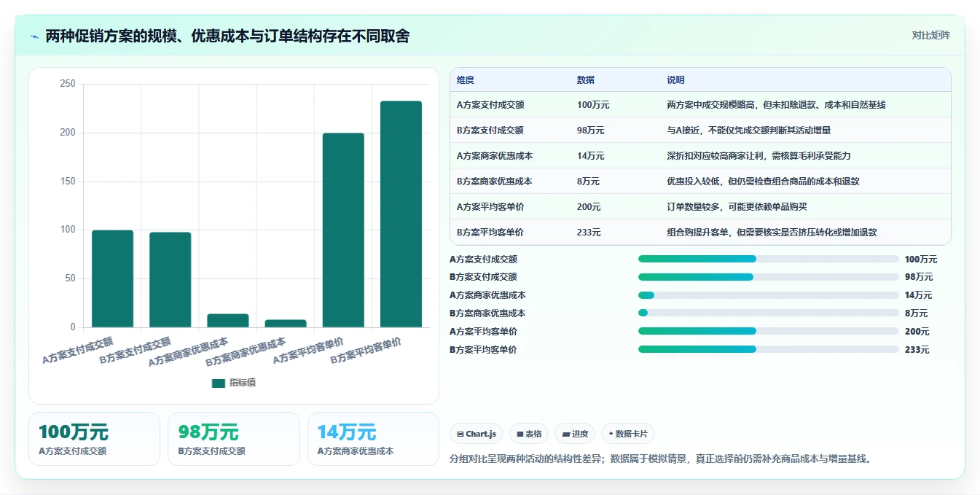
Task: Select the 数据卡片 tag chip
Action: click(x=628, y=434)
